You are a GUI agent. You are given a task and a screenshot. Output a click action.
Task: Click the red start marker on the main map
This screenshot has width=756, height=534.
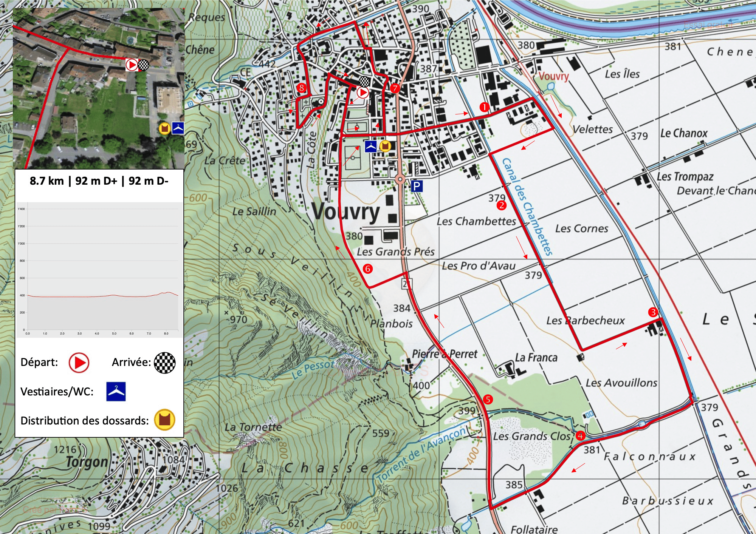click(363, 92)
